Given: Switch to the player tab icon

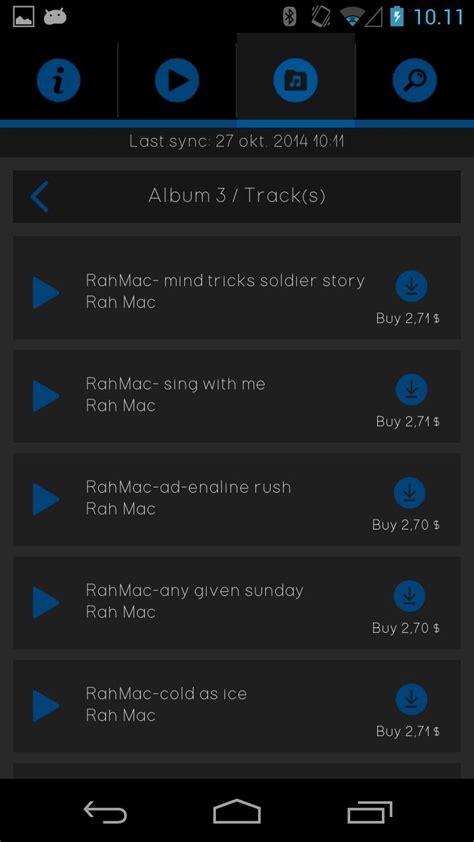Looking at the screenshot, I should click(177, 81).
